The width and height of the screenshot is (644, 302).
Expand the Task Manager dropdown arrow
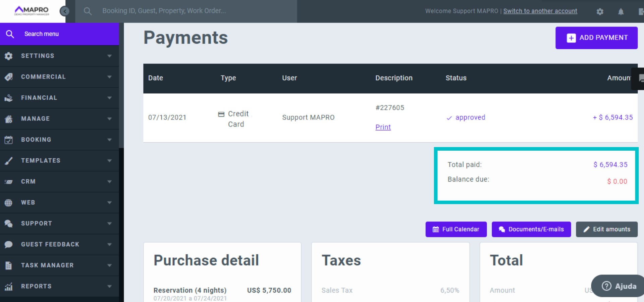(x=109, y=265)
